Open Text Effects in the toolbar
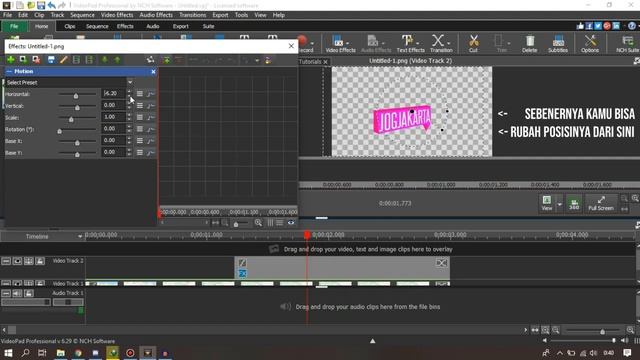The width and height of the screenshot is (640, 360). click(x=411, y=44)
